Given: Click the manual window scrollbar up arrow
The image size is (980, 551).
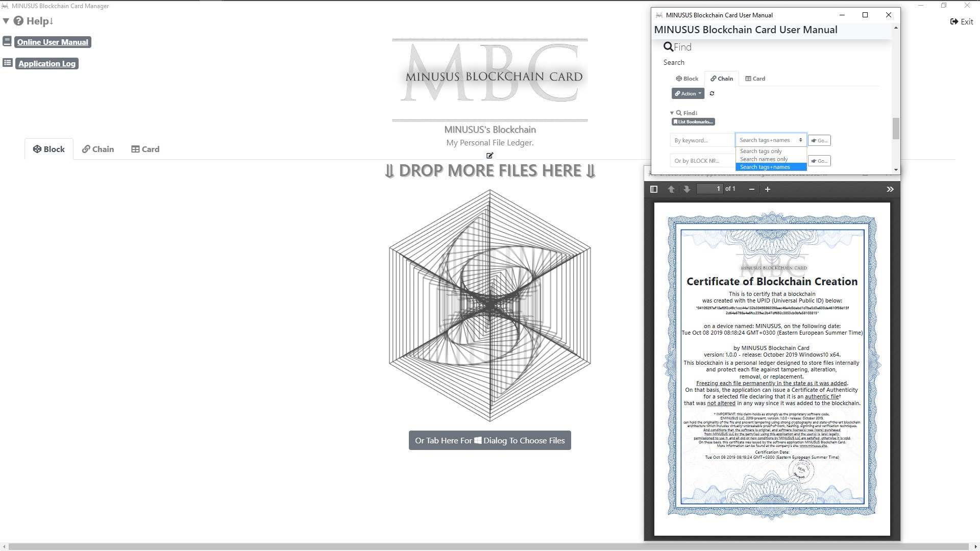Looking at the screenshot, I should pos(896,28).
